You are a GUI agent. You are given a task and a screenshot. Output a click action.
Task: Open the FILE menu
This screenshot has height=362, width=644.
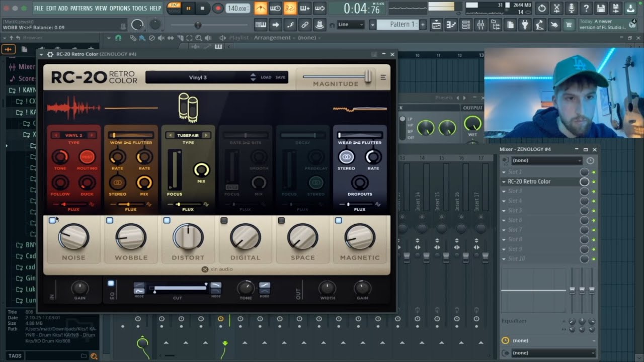pos(39,8)
